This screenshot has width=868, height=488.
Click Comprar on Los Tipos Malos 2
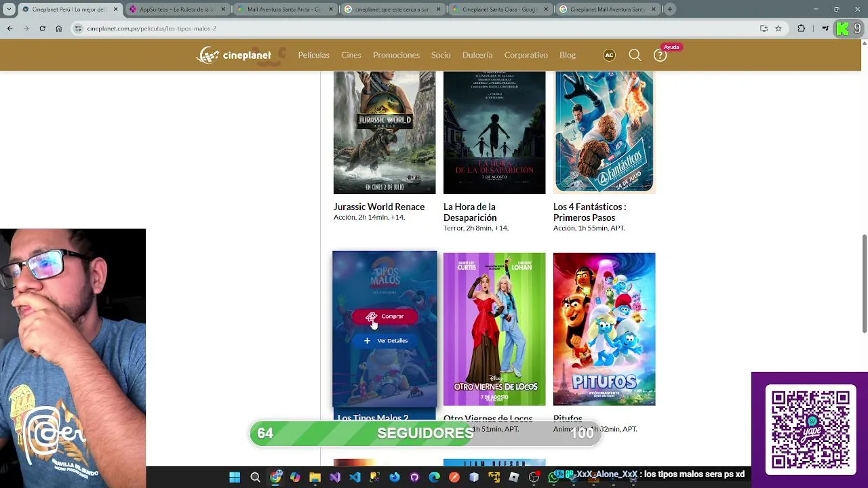[385, 317]
